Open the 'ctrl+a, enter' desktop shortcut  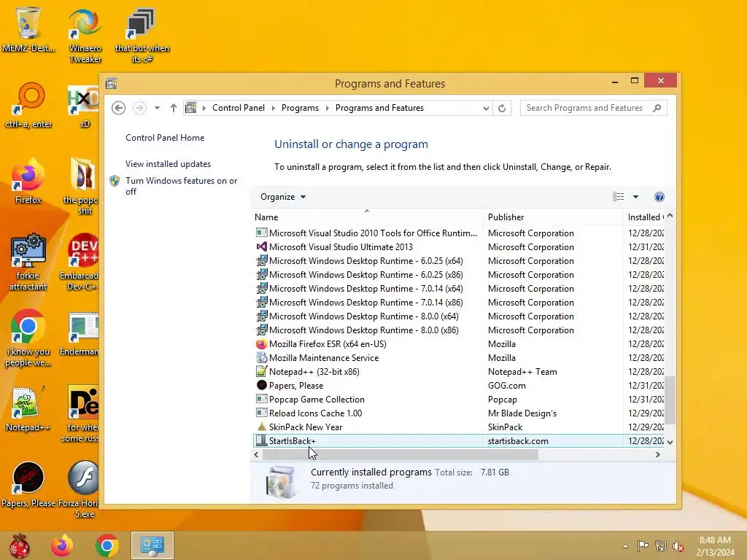click(28, 105)
